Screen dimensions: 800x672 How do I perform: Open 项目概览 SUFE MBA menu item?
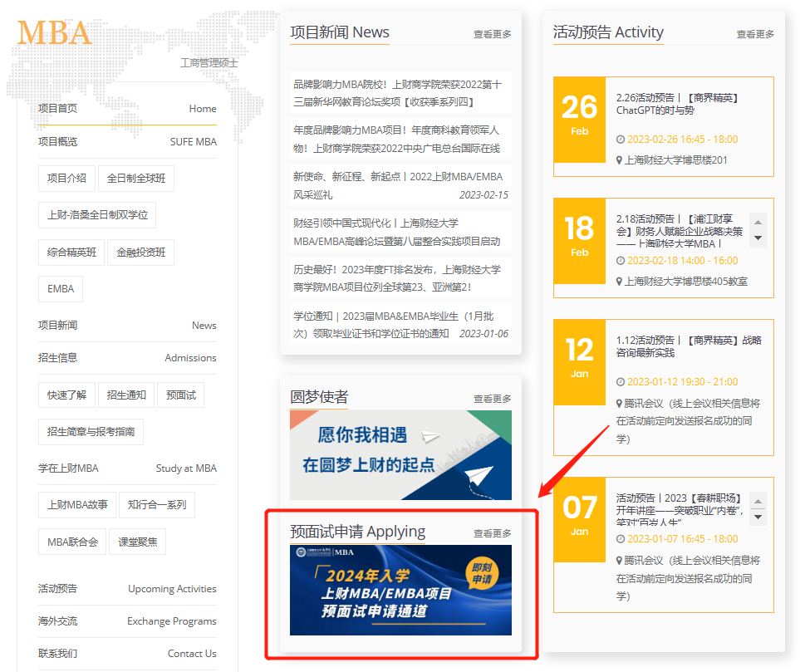pos(127,142)
